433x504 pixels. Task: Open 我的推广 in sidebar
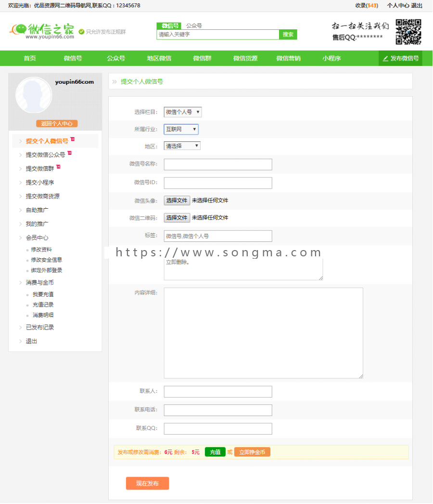tap(37, 224)
